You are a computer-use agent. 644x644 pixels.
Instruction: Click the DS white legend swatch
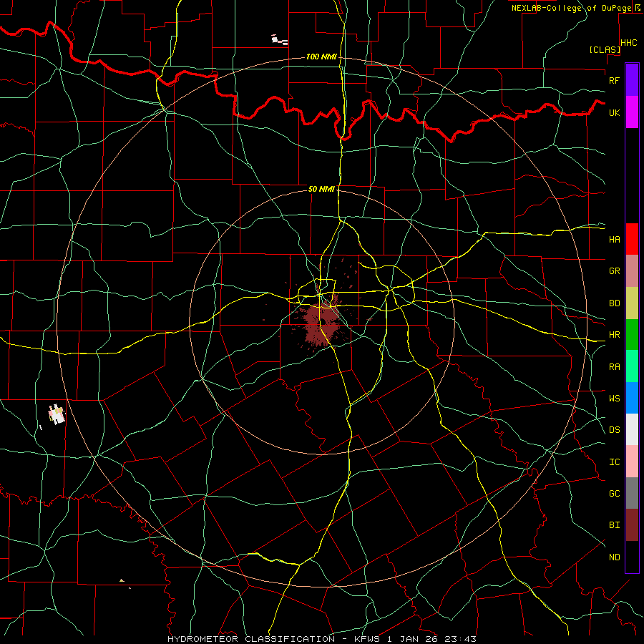[632, 429]
